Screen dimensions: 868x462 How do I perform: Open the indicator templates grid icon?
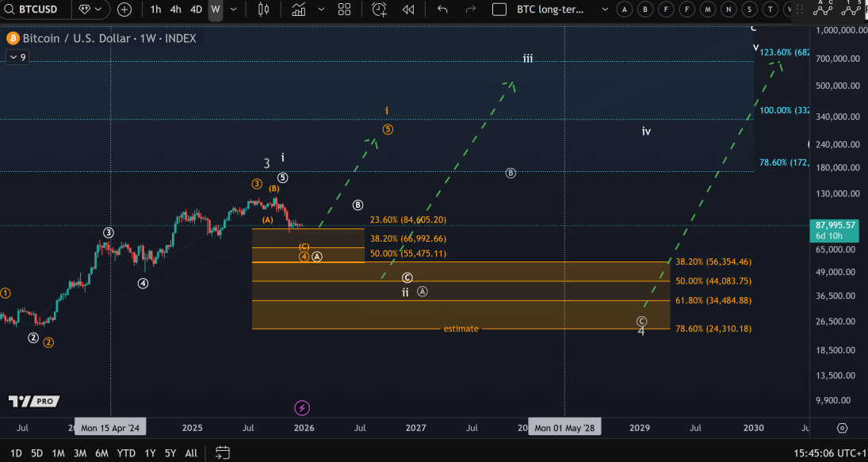[344, 10]
